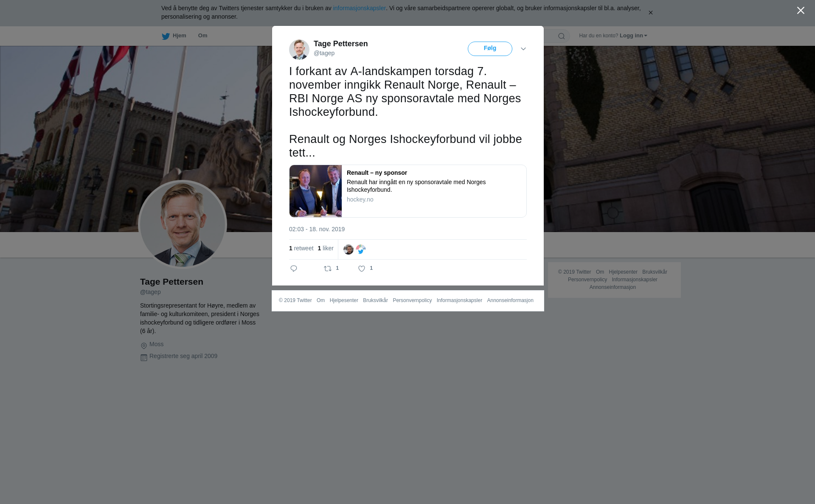This screenshot has height=504, width=815.
Task: Open Personvernpolicy in the modal footer
Action: pos(412,300)
